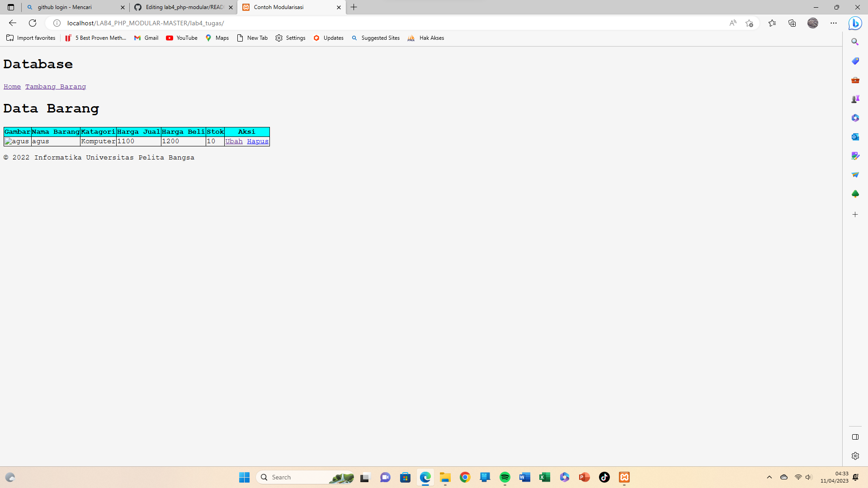Open the tab actions menu
Screen dimensions: 868x488
coord(11,7)
